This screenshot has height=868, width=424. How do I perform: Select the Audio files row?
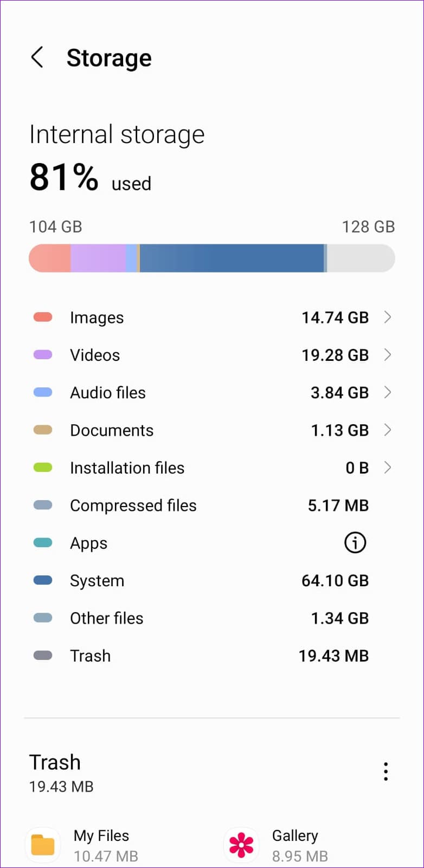pos(211,392)
